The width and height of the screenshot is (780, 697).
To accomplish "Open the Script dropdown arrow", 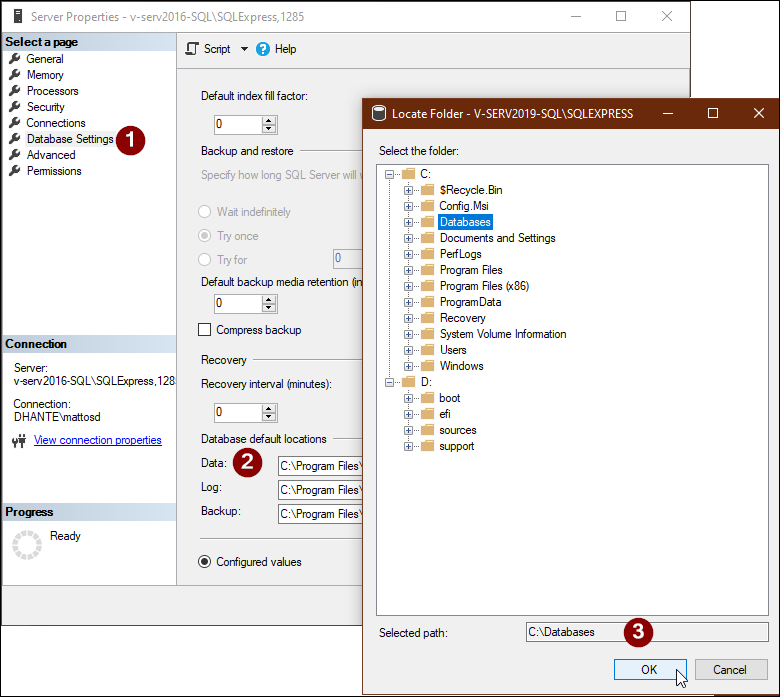I will (244, 49).
